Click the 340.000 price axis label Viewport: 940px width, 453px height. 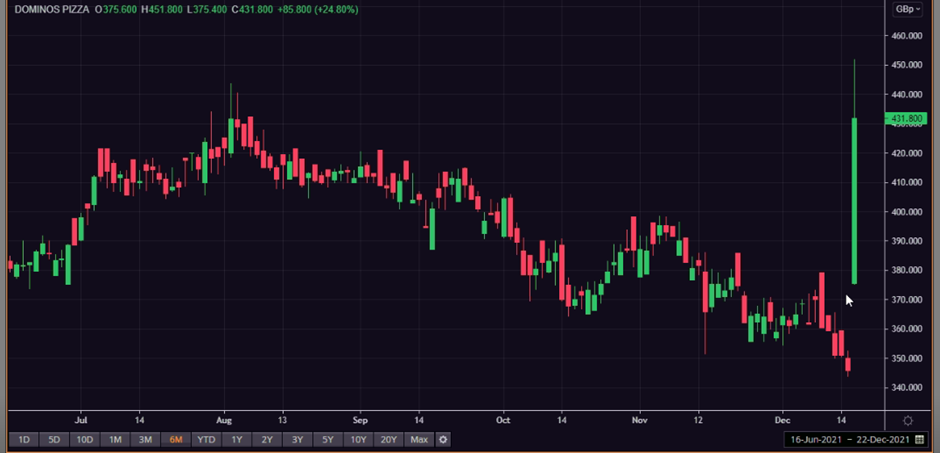coord(907,387)
